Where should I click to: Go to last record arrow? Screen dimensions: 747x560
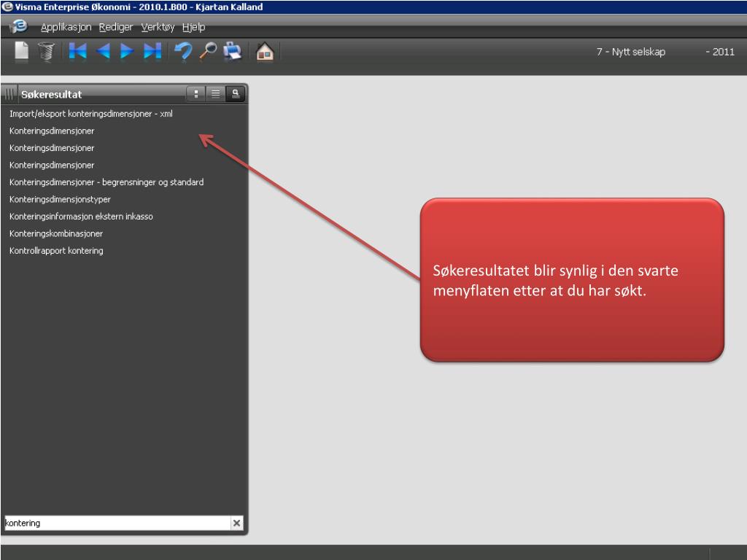pos(152,51)
